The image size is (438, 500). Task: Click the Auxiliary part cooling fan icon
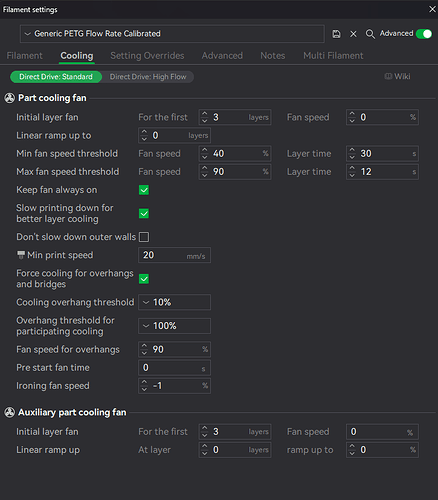(10, 412)
